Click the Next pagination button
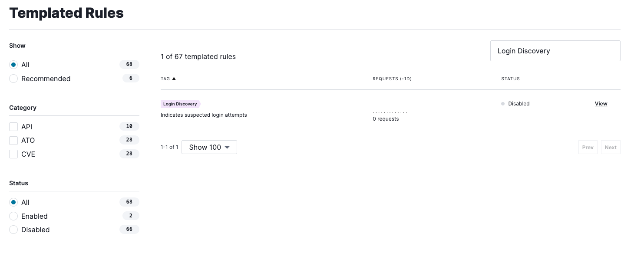 point(611,147)
